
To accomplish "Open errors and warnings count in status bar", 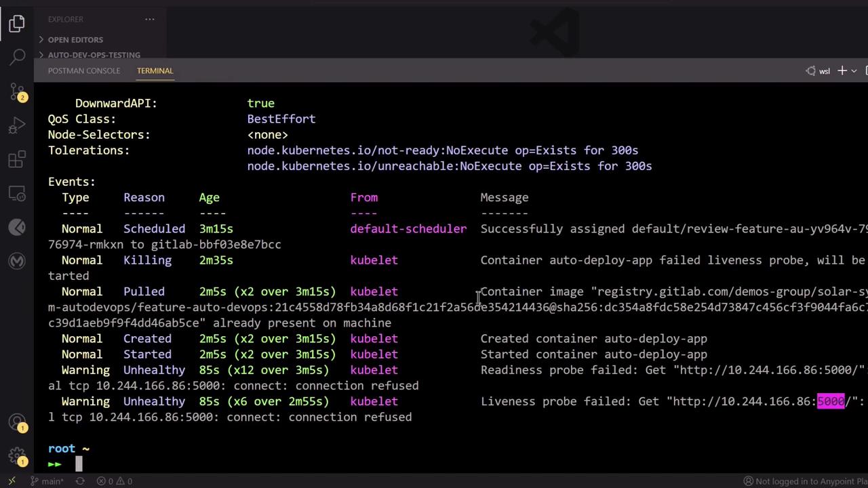I will click(x=114, y=481).
